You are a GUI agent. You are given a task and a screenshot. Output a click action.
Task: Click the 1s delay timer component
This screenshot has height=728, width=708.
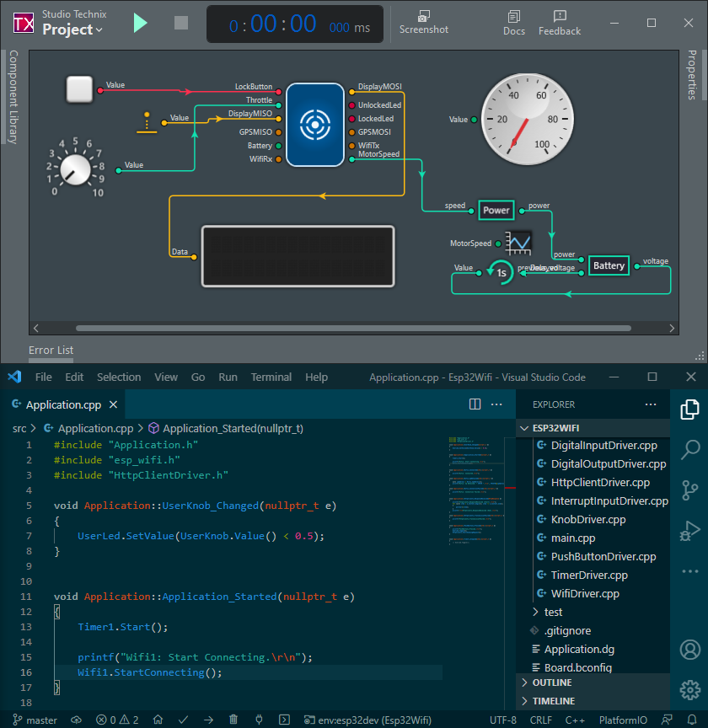pyautogui.click(x=500, y=272)
